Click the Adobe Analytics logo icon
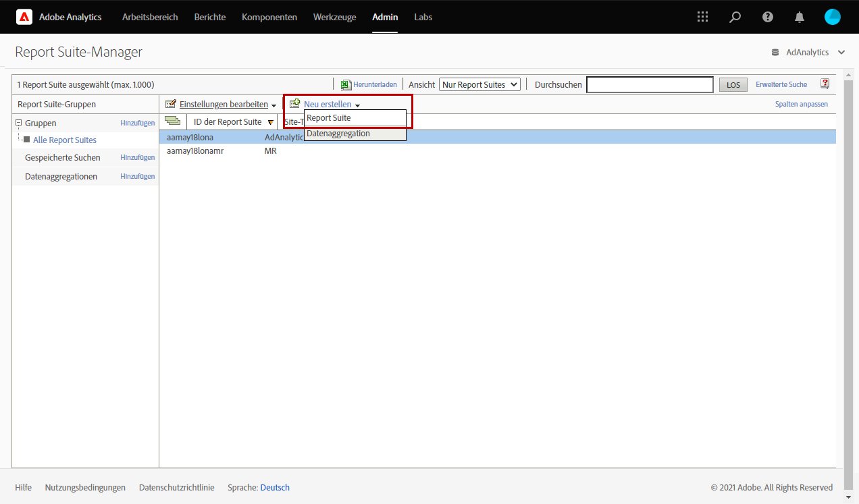 (24, 17)
